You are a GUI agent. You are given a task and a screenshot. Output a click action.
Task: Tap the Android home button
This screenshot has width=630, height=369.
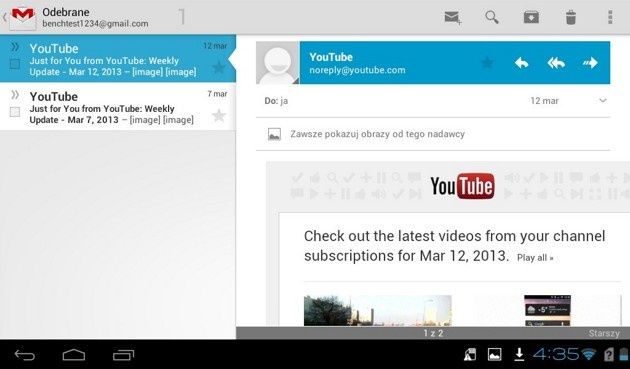74,355
